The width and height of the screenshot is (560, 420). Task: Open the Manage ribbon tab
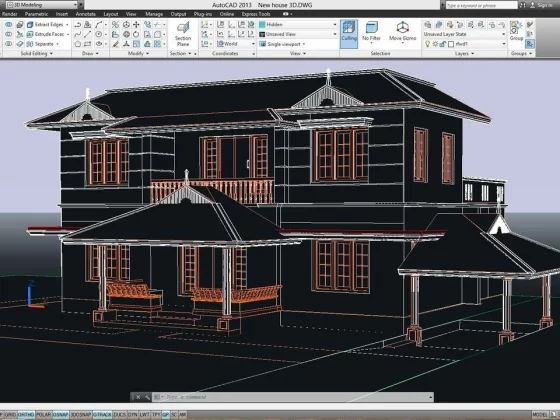coord(154,14)
